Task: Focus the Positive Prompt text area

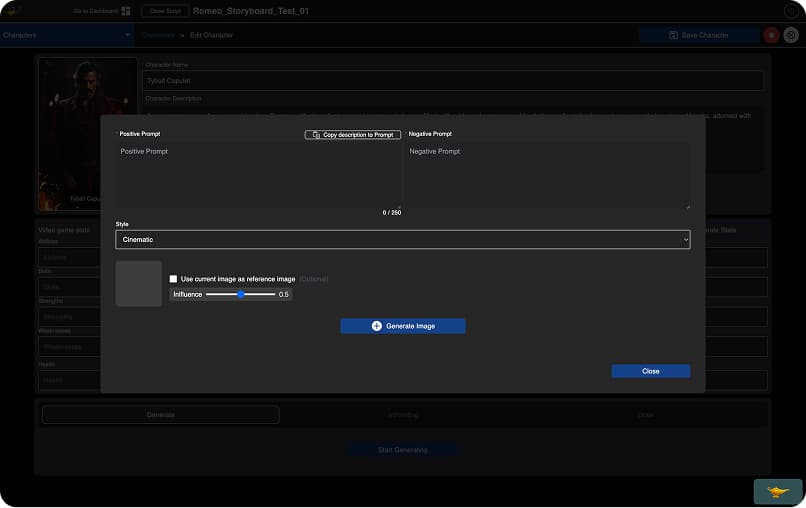Action: 259,175
